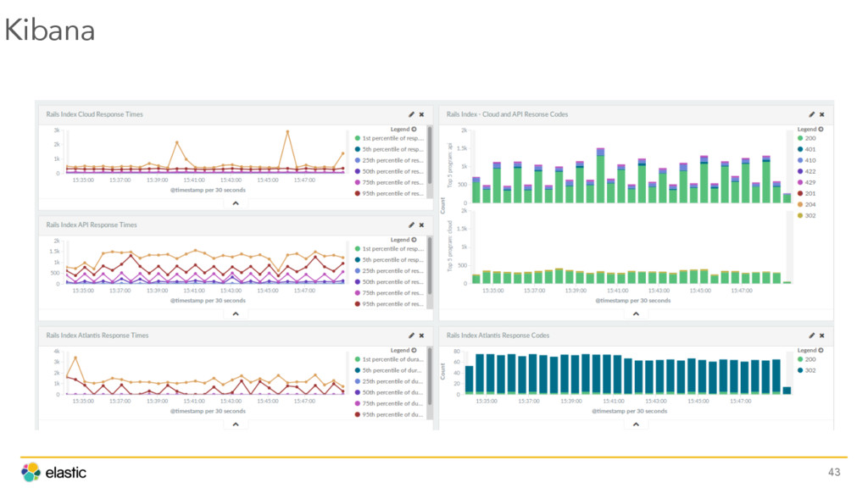This screenshot has width=868, height=488.
Task: Select 25th percentile legend dot in Cloud Response Times
Action: 358,160
